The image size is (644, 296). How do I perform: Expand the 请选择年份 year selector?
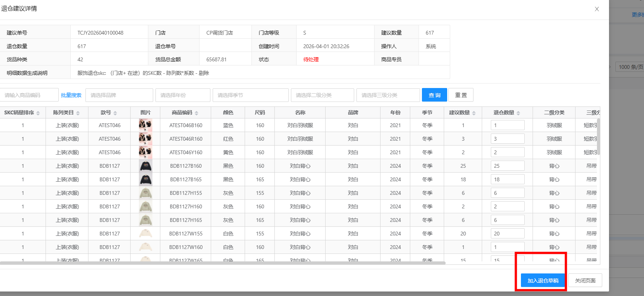click(x=183, y=95)
